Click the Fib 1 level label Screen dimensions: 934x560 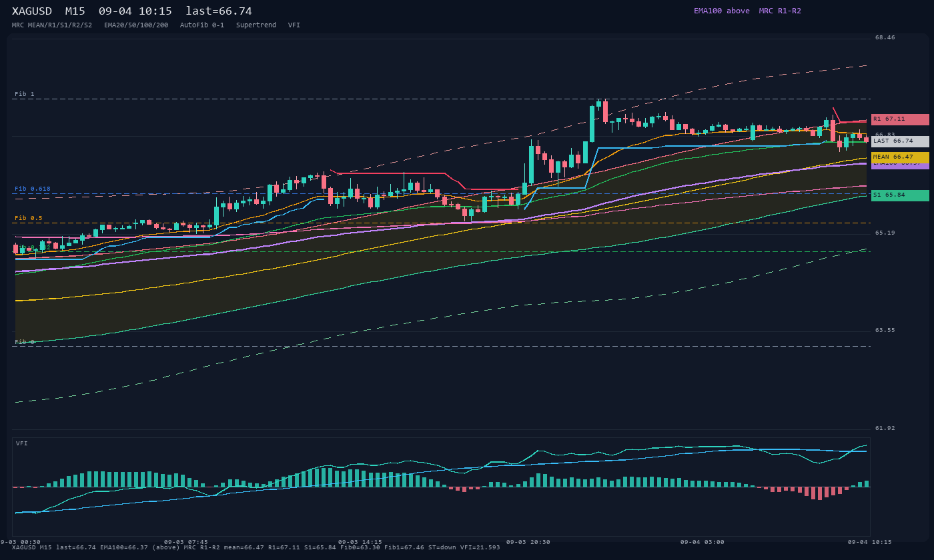coord(25,94)
